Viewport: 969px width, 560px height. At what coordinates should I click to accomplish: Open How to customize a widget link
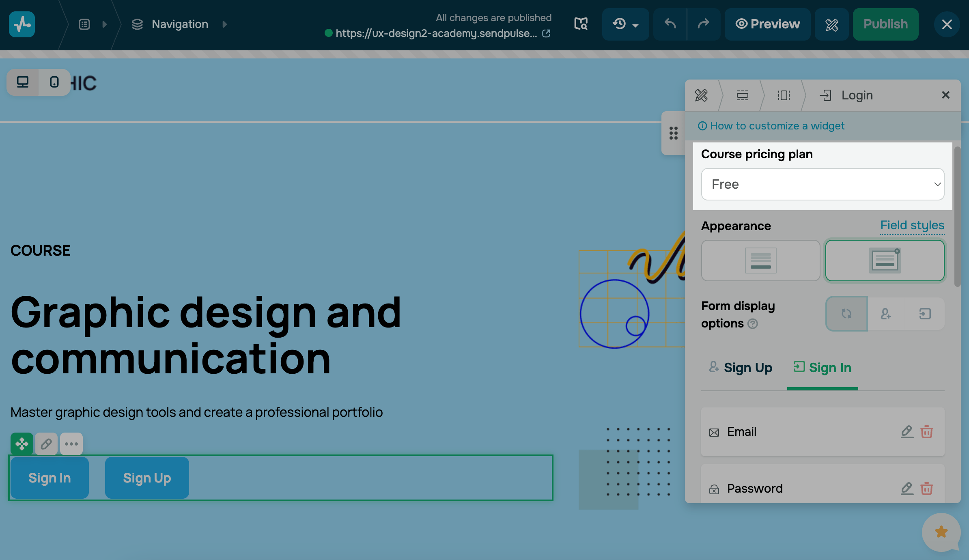click(777, 126)
